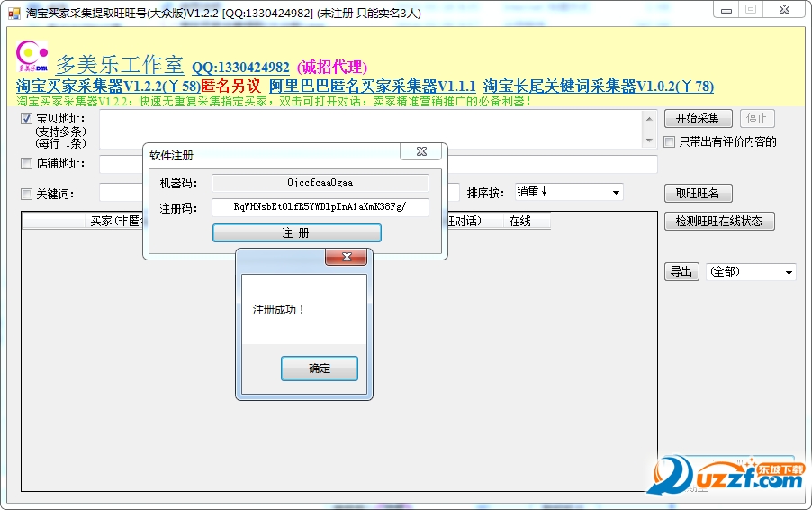Click the 诚招代理 text
Screen dimensions: 812x510
click(332, 68)
